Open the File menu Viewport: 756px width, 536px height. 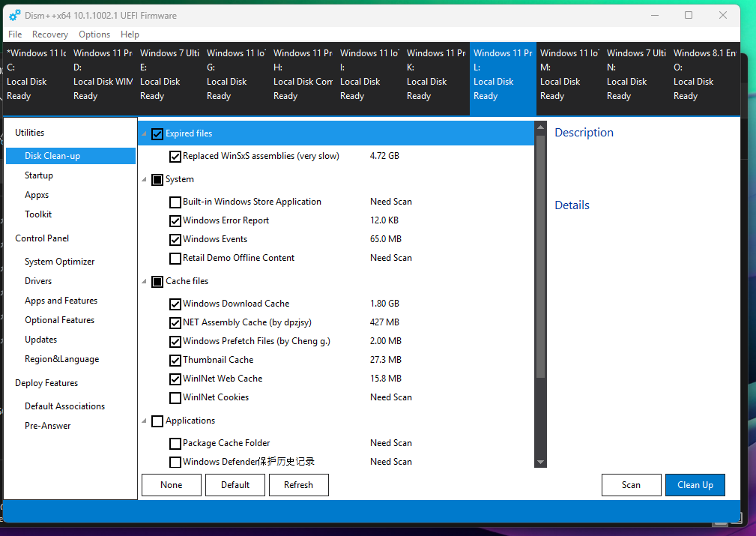click(x=15, y=34)
